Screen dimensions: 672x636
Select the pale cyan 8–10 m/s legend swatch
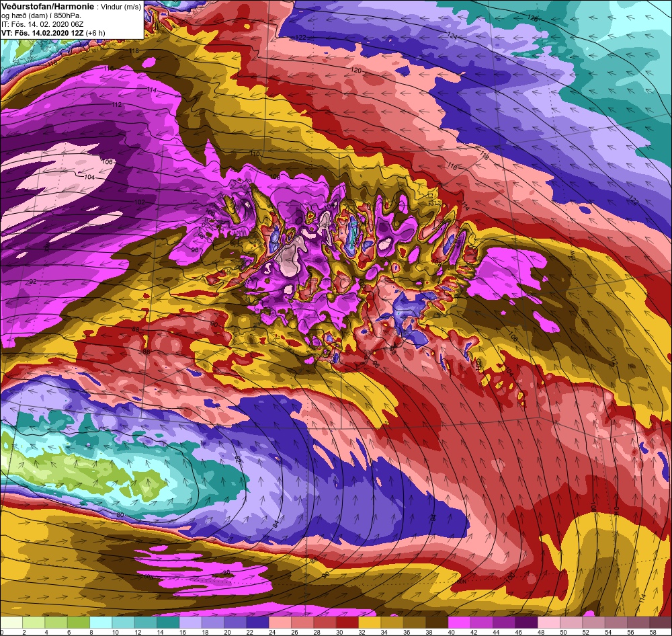point(101,622)
